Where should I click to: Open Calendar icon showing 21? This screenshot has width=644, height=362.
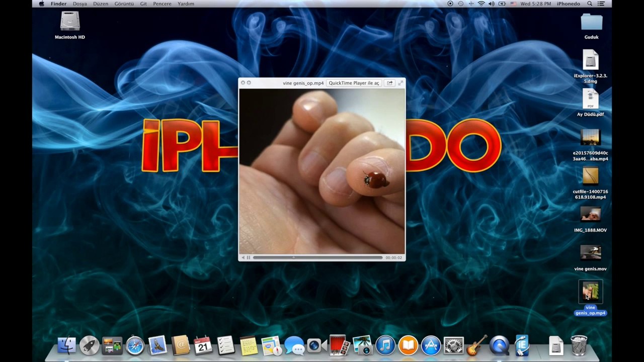pyautogui.click(x=203, y=345)
